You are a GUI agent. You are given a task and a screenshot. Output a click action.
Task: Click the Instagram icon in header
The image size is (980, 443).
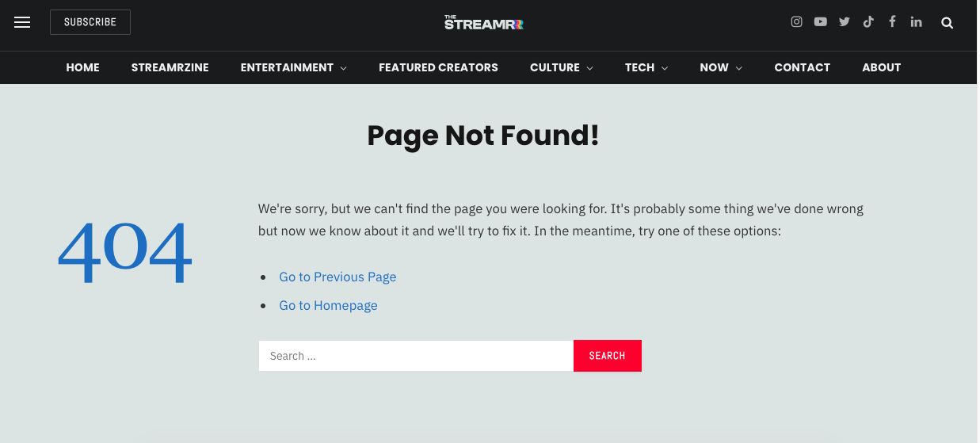point(797,22)
